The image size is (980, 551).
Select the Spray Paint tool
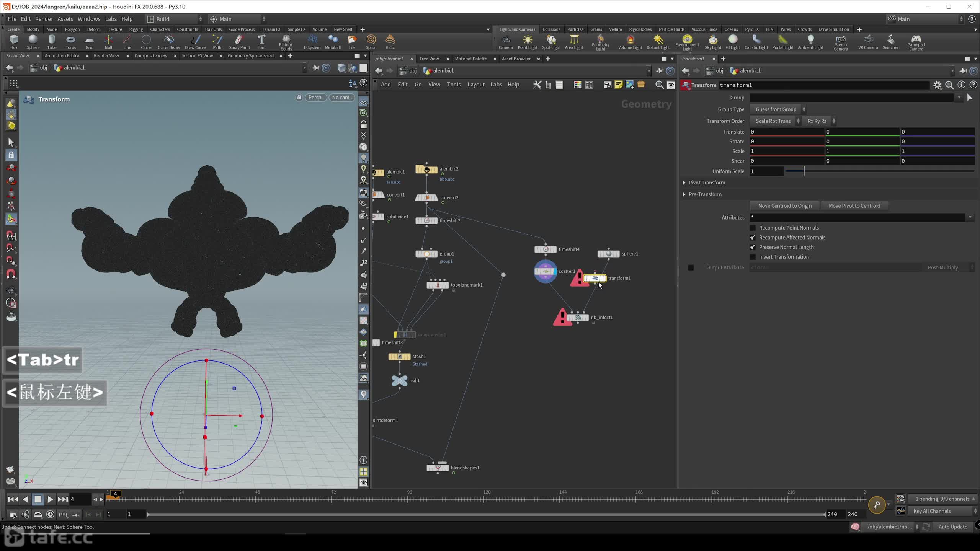(239, 42)
